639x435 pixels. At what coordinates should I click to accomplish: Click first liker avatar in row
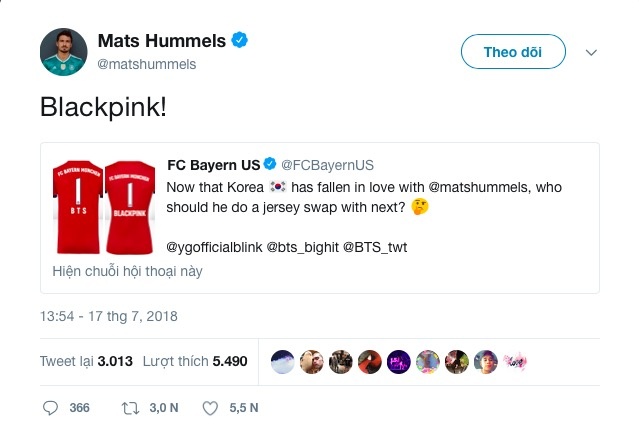coord(283,362)
